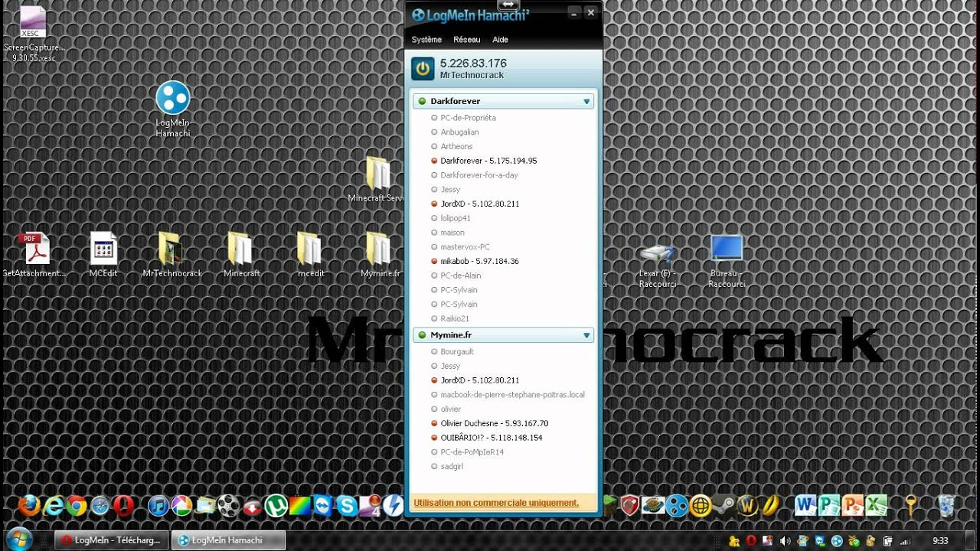Open mcedit folder on desktop
The width and height of the screenshot is (980, 551).
pos(311,255)
